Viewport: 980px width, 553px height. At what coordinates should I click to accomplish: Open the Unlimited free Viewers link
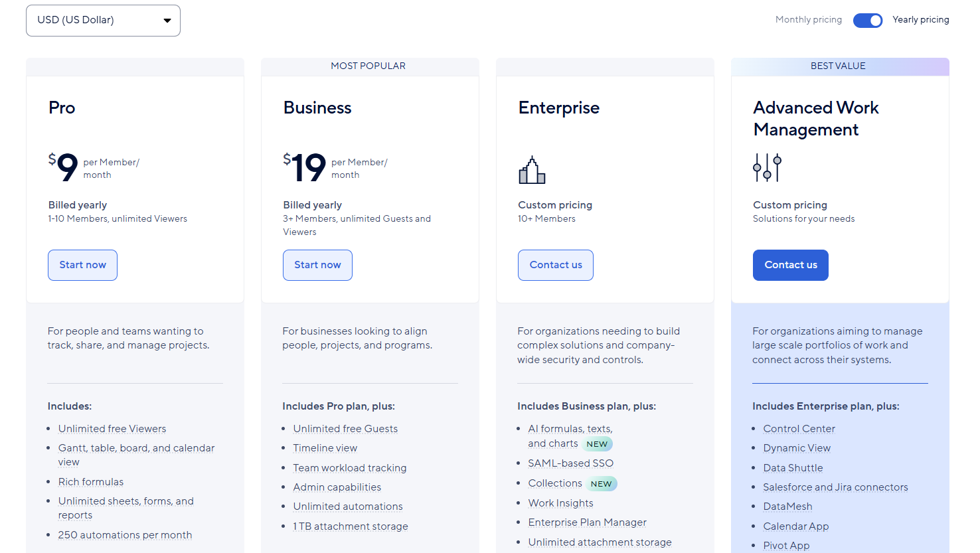point(112,428)
